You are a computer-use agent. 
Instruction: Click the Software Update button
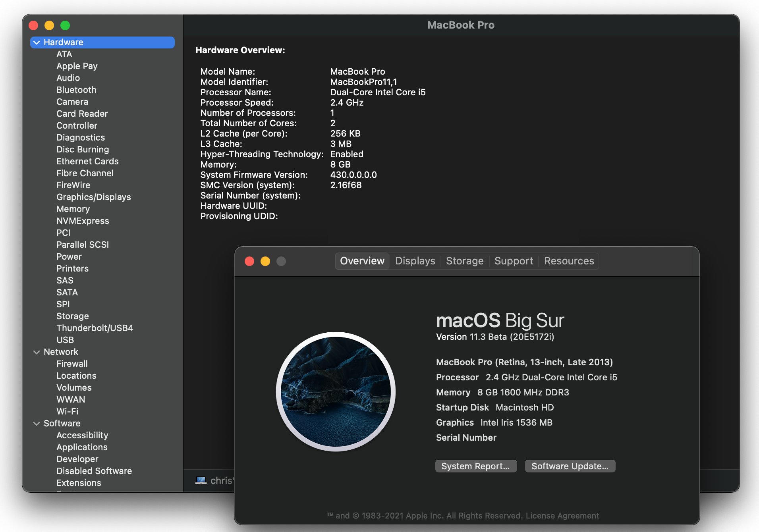(x=570, y=466)
